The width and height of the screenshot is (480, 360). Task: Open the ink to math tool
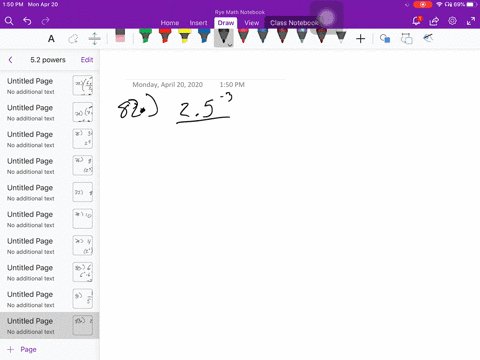[428, 38]
